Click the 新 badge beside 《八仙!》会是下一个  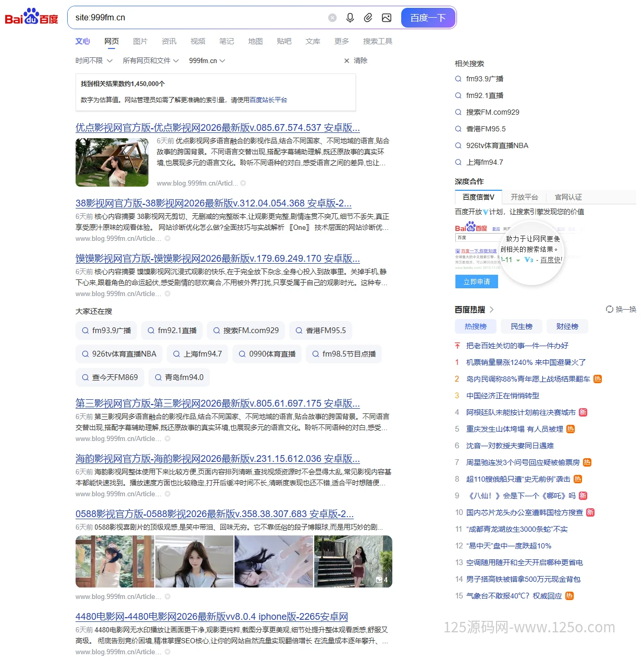pyautogui.click(x=583, y=496)
